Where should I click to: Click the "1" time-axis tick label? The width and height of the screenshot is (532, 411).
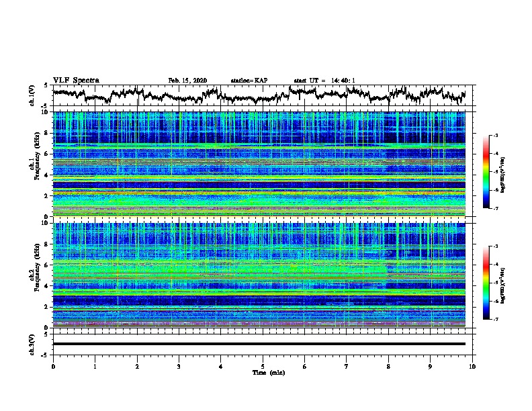tap(95, 366)
